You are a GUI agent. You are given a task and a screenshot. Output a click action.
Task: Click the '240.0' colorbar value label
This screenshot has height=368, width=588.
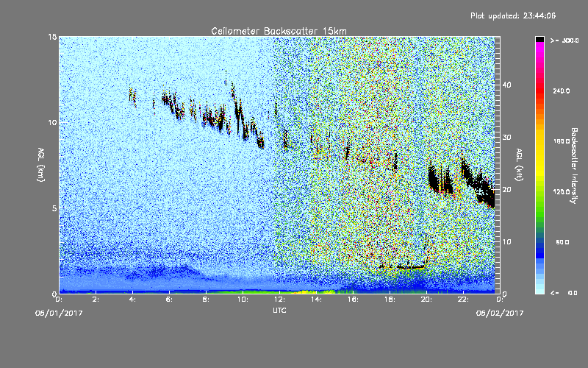tap(562, 91)
